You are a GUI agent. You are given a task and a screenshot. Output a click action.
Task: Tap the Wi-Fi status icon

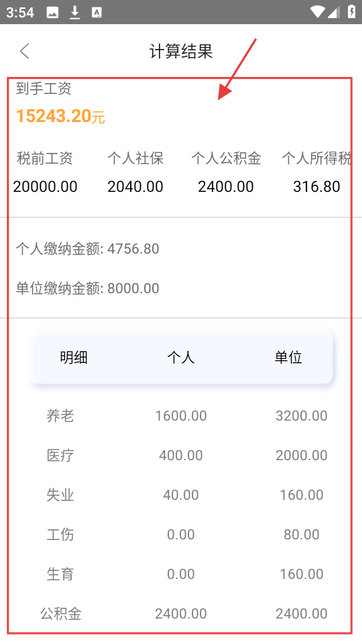pyautogui.click(x=317, y=12)
